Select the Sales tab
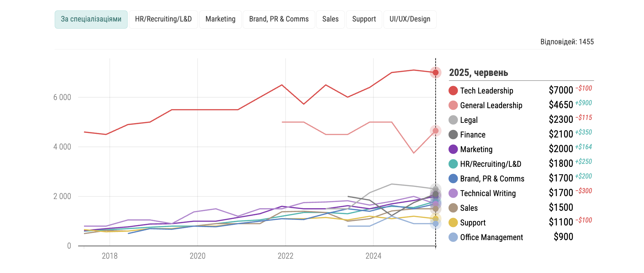 click(x=330, y=19)
